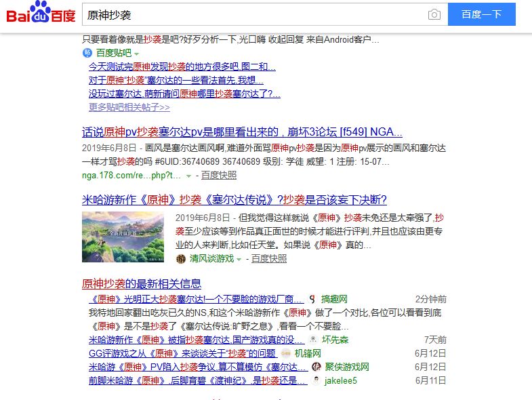Screen dimensions: 532x400
Task: Open news GG评游戏之从《原神》来谈谈
Action: tap(183, 353)
